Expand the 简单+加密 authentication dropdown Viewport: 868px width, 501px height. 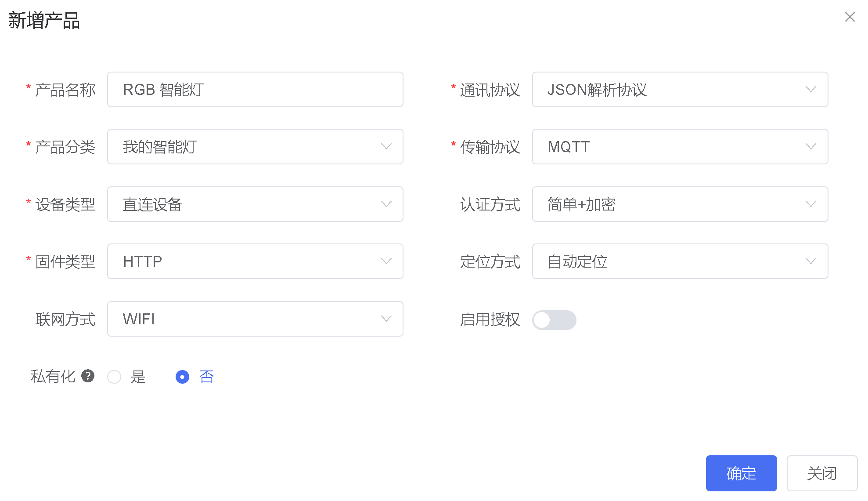[x=680, y=204]
